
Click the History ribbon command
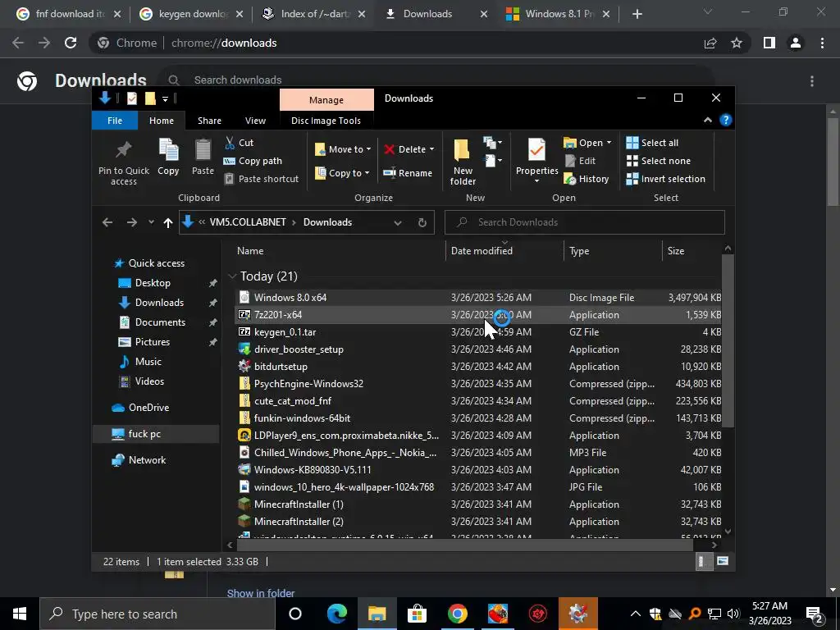[x=587, y=179]
